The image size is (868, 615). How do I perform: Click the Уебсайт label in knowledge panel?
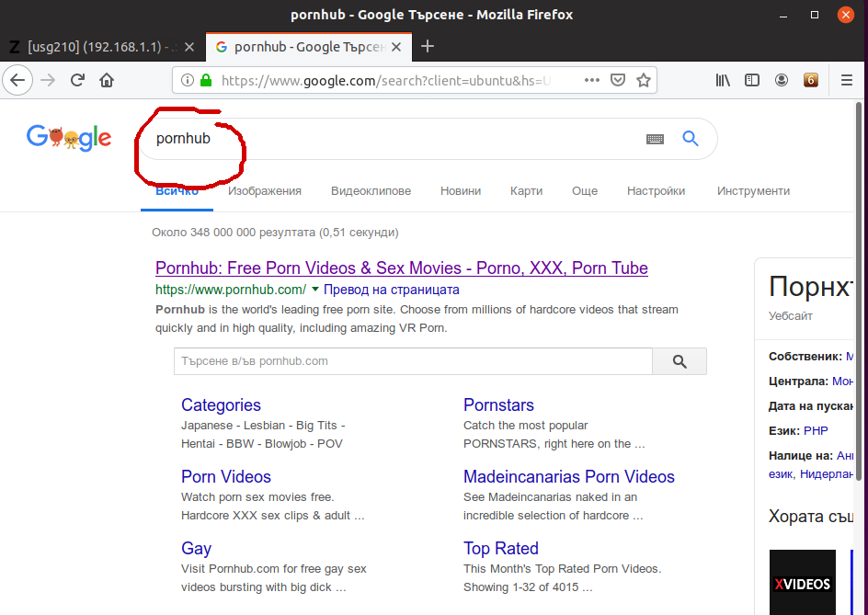point(791,316)
